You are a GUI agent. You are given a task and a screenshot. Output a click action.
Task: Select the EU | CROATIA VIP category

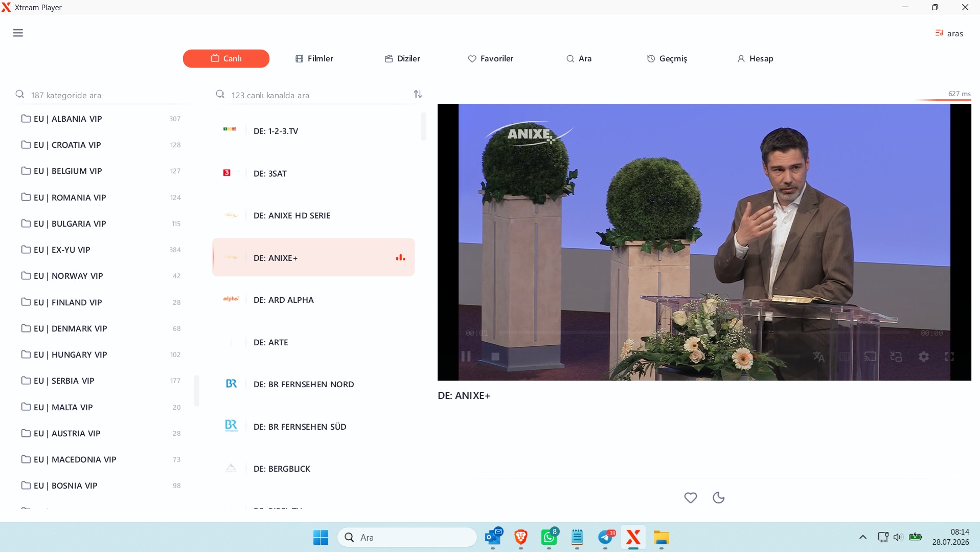101,145
